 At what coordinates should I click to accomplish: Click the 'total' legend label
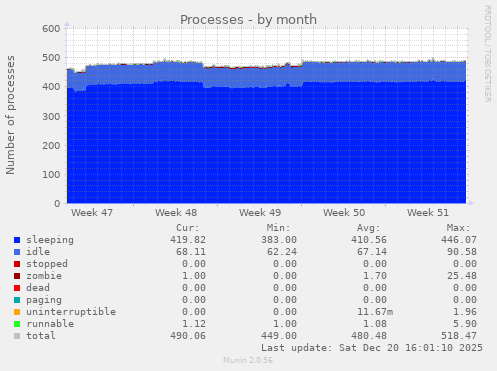click(x=41, y=336)
